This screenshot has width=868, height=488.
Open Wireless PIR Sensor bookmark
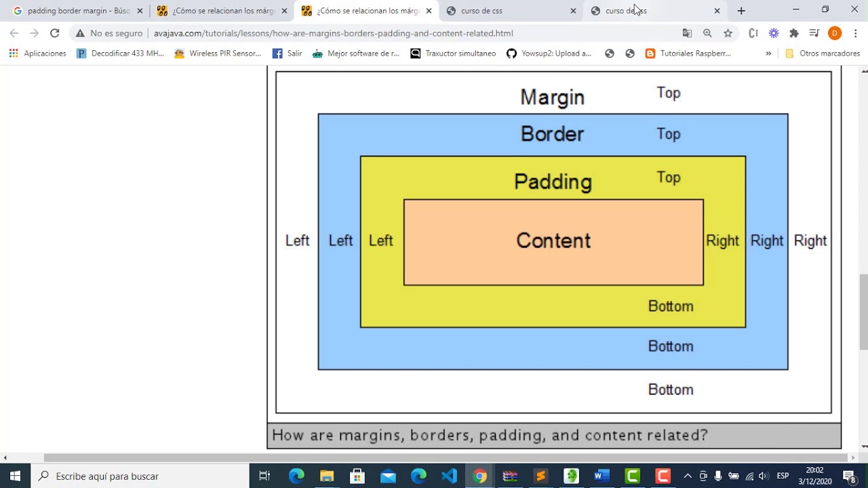217,54
